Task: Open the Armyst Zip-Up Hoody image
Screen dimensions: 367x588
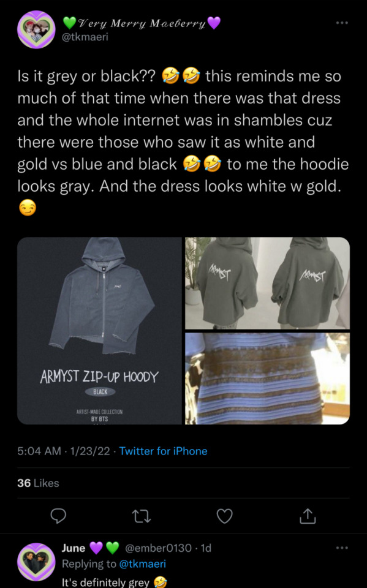Action: coord(99,331)
